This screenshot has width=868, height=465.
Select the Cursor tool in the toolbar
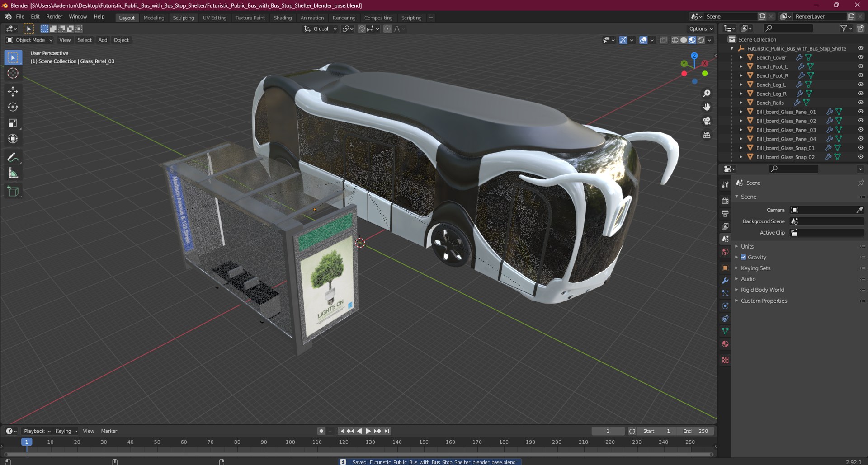click(x=13, y=73)
